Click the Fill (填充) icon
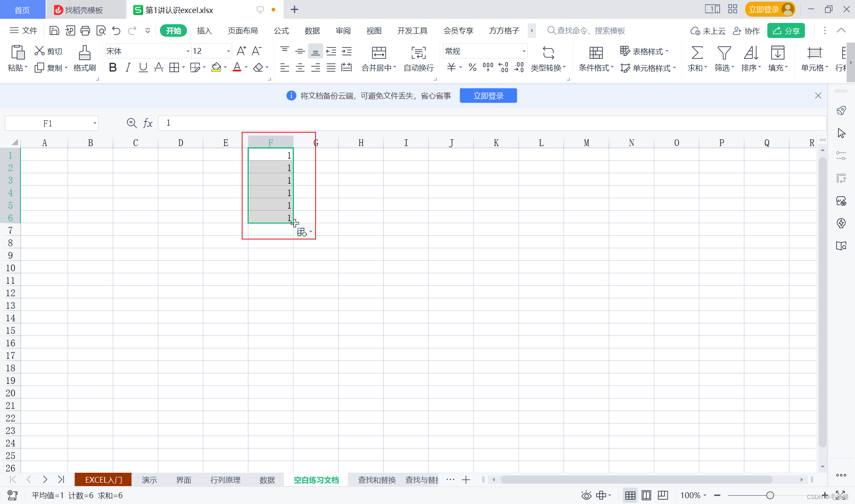The image size is (855, 504). [x=778, y=53]
